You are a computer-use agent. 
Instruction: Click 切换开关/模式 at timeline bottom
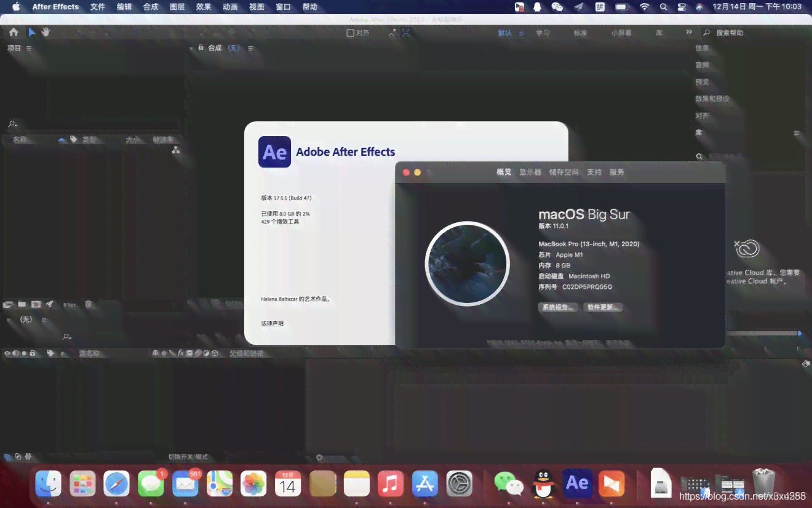coord(188,457)
